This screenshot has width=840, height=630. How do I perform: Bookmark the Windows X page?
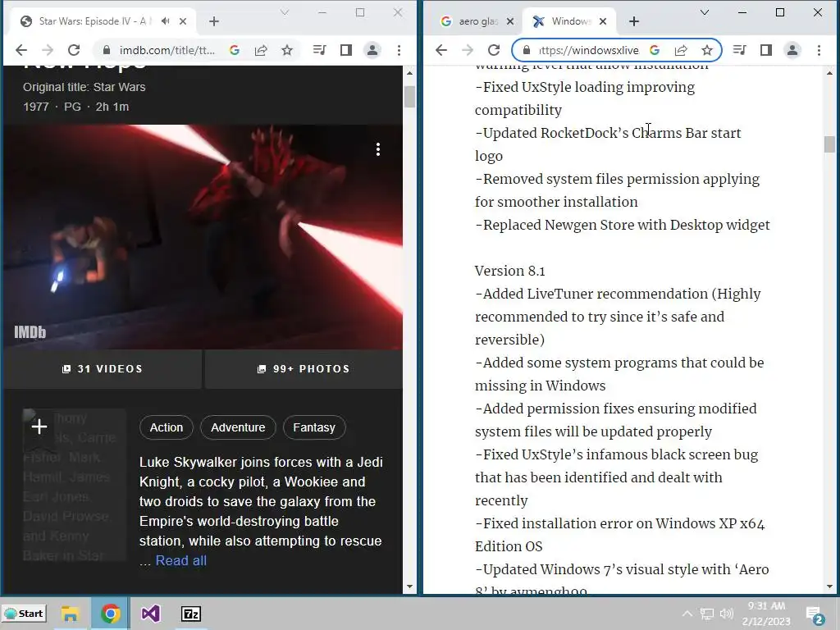click(707, 50)
